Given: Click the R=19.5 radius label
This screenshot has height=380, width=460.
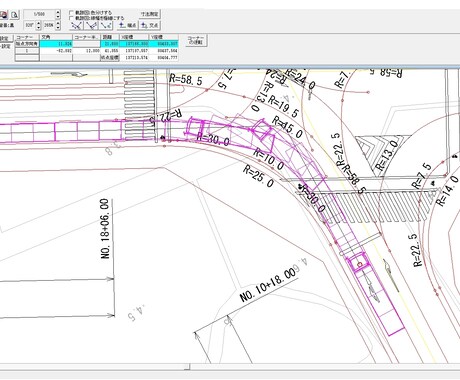Looking at the screenshot, I should point(283,107).
